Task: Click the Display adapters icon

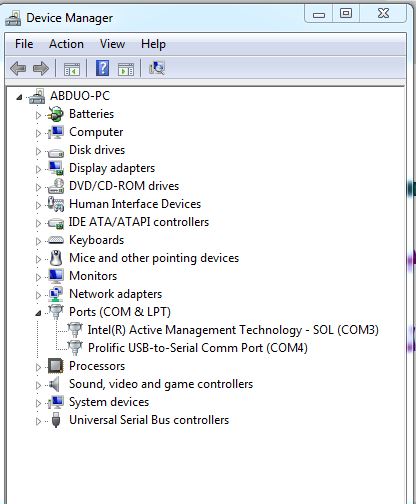Action: (56, 168)
